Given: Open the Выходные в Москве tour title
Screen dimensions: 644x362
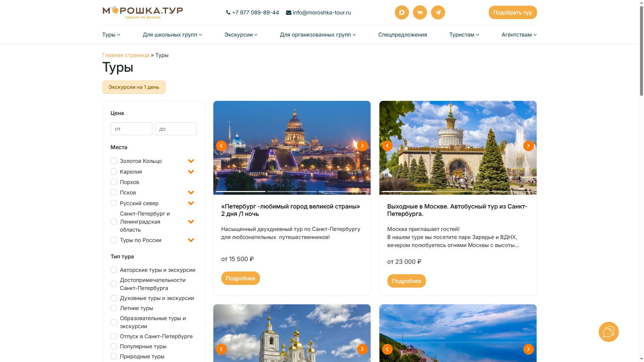Looking at the screenshot, I should (457, 210).
